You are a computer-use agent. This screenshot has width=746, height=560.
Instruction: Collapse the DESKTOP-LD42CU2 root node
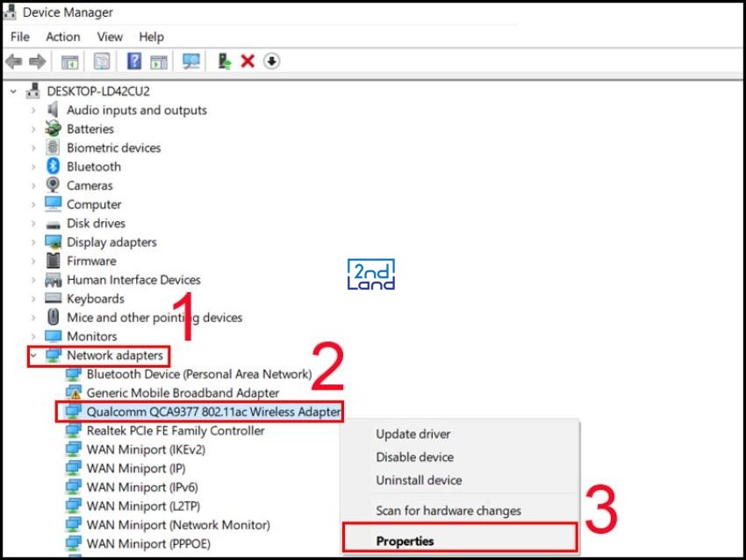[13, 91]
